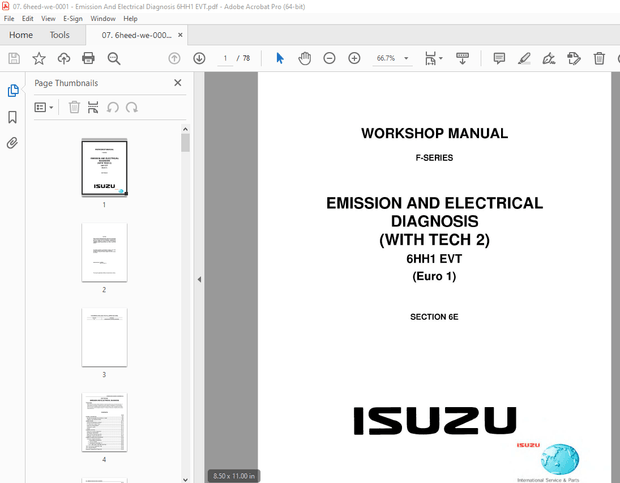Open the Edit menu
This screenshot has width=620, height=483.
tap(28, 19)
